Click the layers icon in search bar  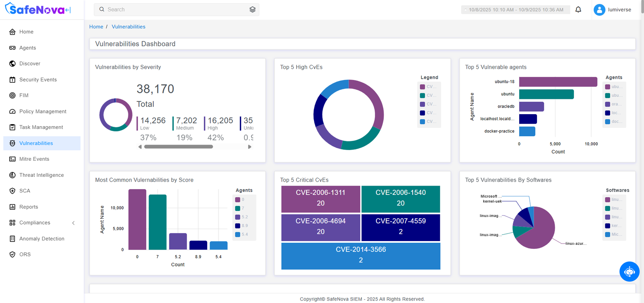click(252, 10)
